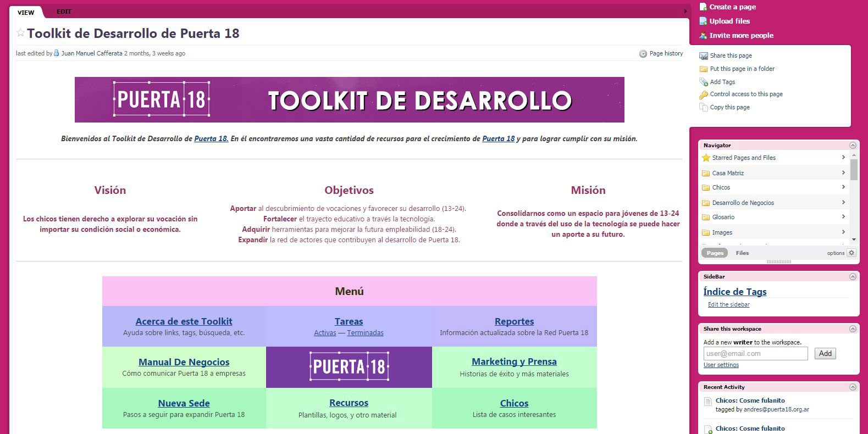868x434 pixels.
Task: Click the arrow at the tab bar's right end
Action: click(x=685, y=11)
